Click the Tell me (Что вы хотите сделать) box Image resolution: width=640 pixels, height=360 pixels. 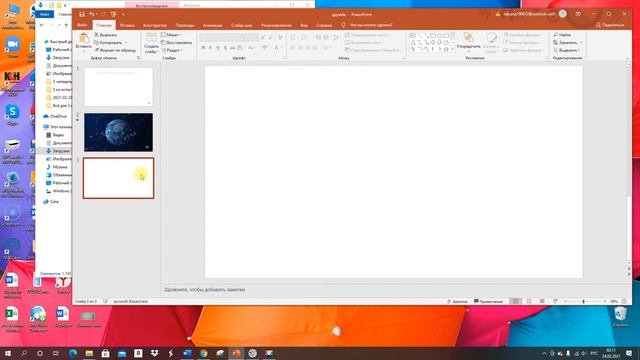click(x=367, y=25)
